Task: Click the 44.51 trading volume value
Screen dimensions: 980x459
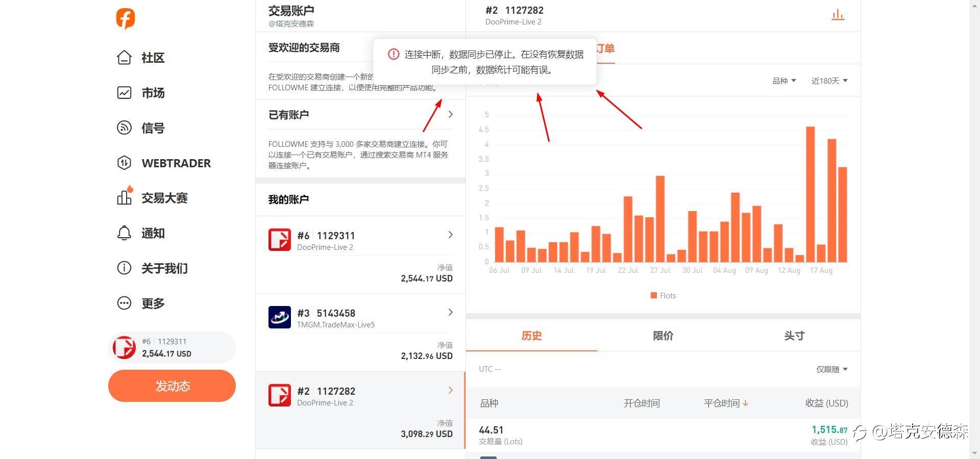Action: click(x=491, y=430)
